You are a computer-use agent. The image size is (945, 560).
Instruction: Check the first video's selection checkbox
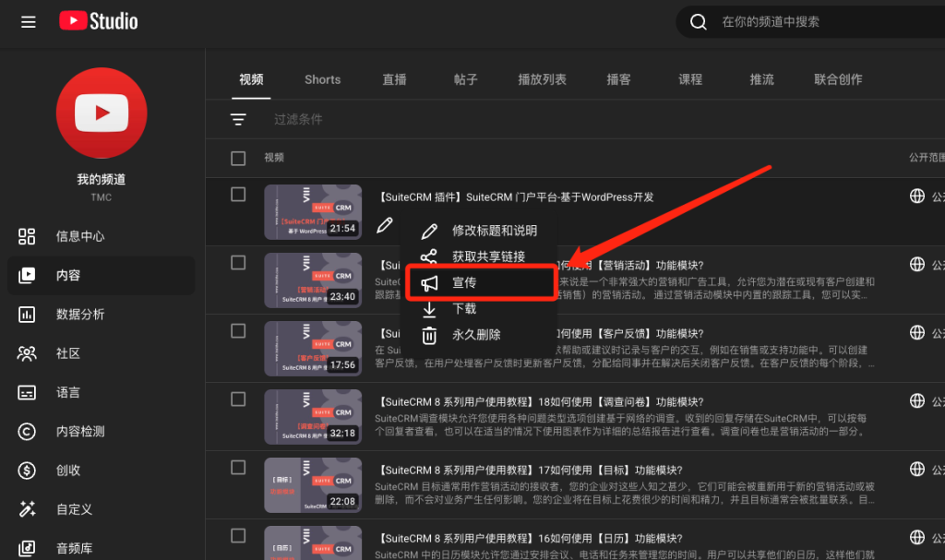coord(237,195)
